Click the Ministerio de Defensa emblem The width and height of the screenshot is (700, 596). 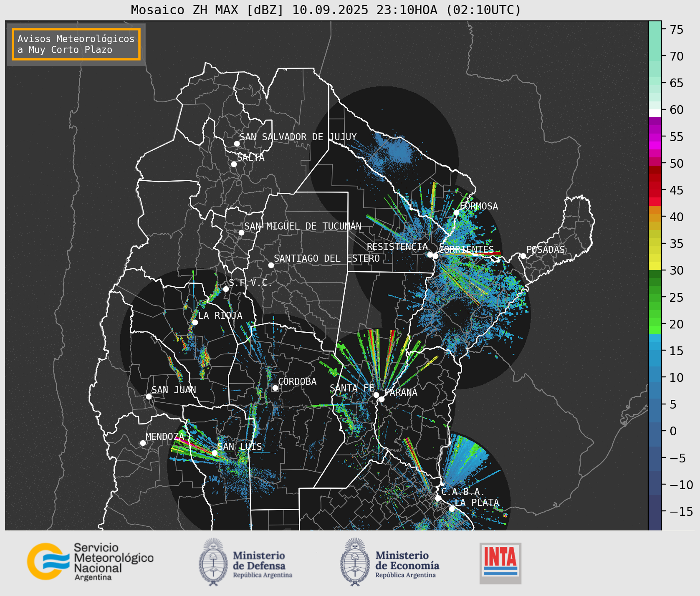click(214, 562)
